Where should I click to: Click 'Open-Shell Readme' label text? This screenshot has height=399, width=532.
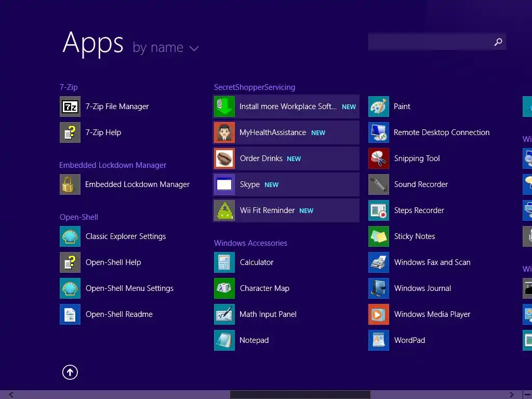[119, 314]
